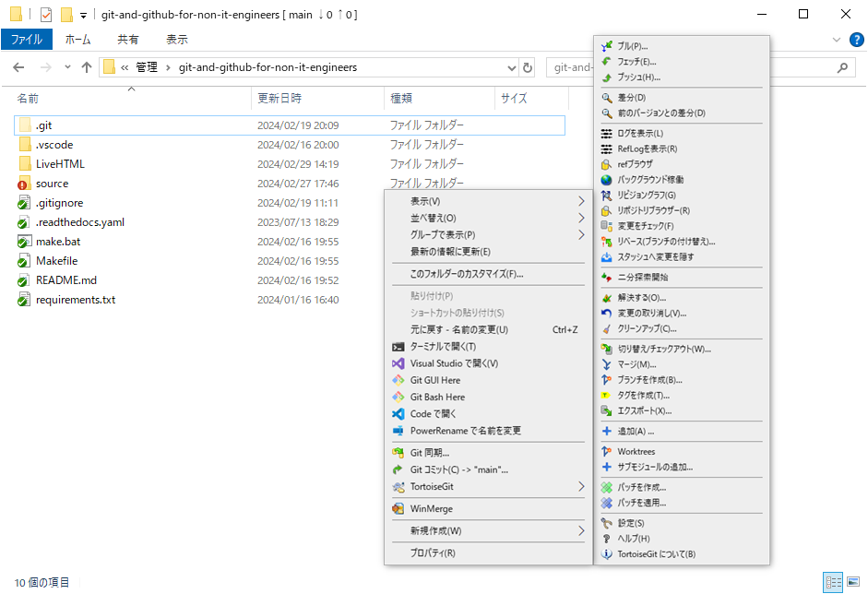Click the Fetch icon (フェッチ)
Image resolution: width=868 pixels, height=594 pixels.
point(607,62)
